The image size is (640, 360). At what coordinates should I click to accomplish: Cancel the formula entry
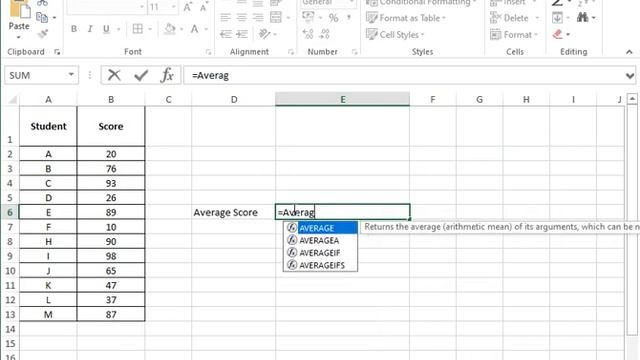(x=114, y=75)
